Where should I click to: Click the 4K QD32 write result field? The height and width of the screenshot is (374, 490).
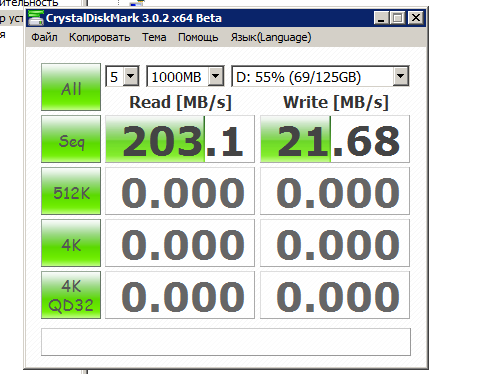[x=335, y=295]
